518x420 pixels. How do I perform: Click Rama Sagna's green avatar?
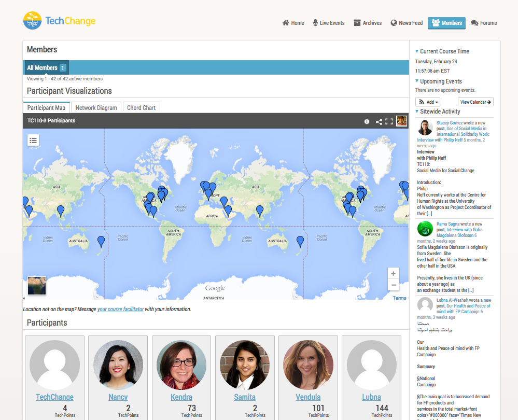pyautogui.click(x=425, y=229)
